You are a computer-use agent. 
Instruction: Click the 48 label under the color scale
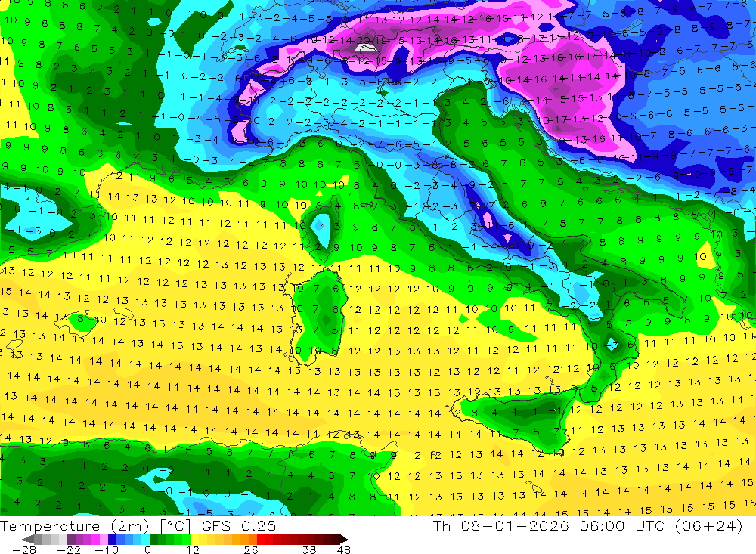[344, 549]
